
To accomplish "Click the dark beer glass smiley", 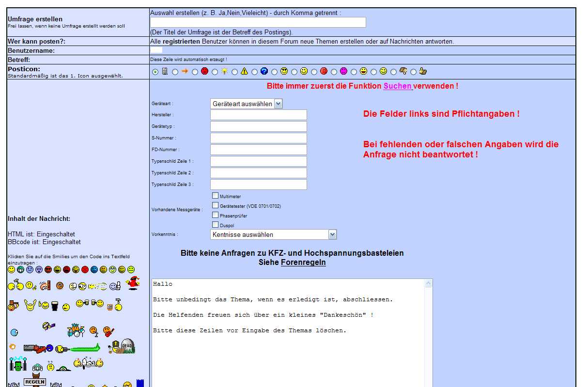I will pyautogui.click(x=54, y=306).
